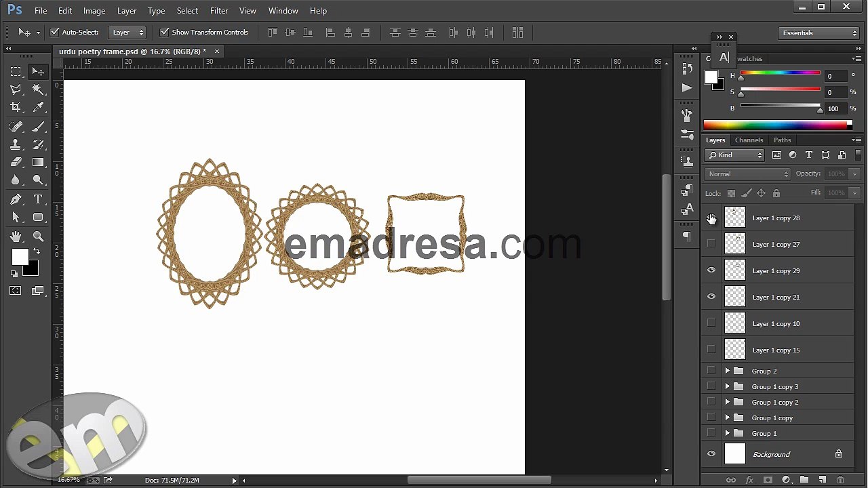Switch to the Paths tab
Viewport: 868px width, 488px height.
[782, 140]
